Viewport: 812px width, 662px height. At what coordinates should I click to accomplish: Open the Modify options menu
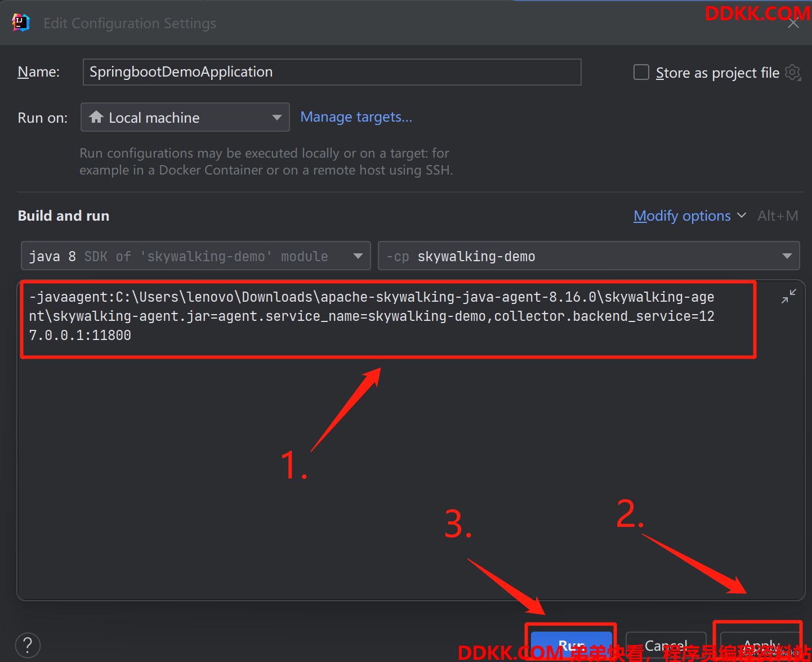pyautogui.click(x=690, y=216)
